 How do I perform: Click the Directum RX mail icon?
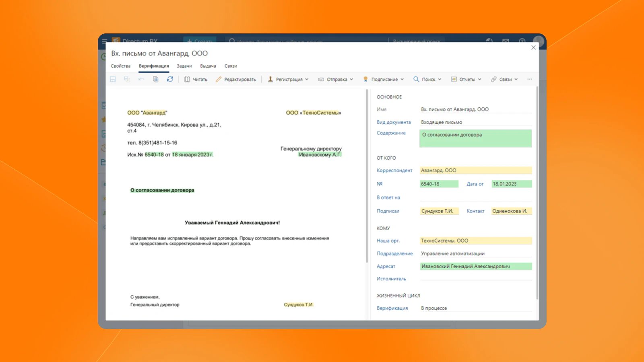pyautogui.click(x=506, y=41)
